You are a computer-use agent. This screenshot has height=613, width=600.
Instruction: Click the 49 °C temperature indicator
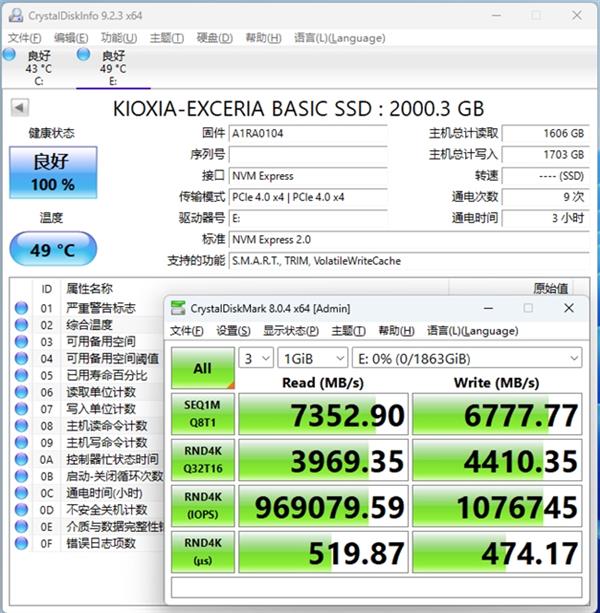point(53,250)
